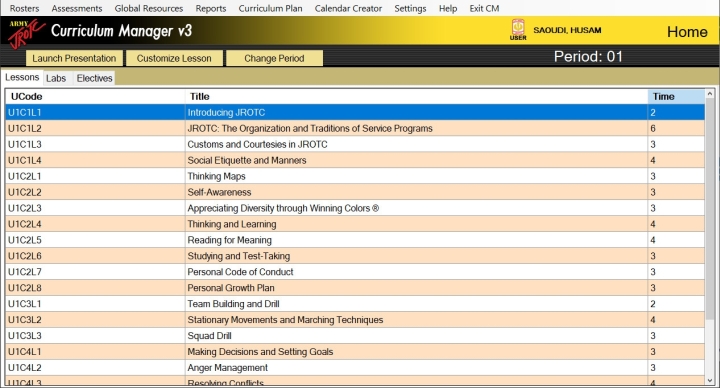720x388 pixels.
Task: Open the Settings menu
Action: pyautogui.click(x=410, y=8)
